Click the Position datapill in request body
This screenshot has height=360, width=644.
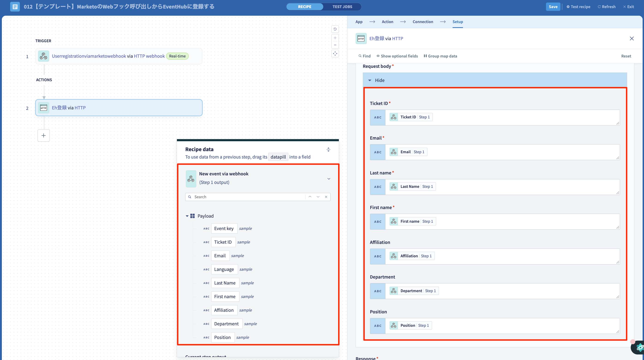click(411, 325)
